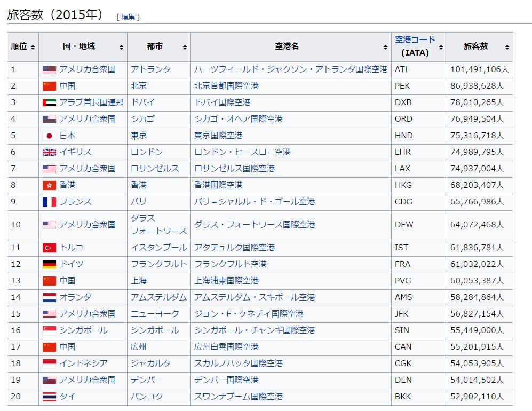Open the ドバイ city link
This screenshot has height=411, width=532.
tap(143, 102)
